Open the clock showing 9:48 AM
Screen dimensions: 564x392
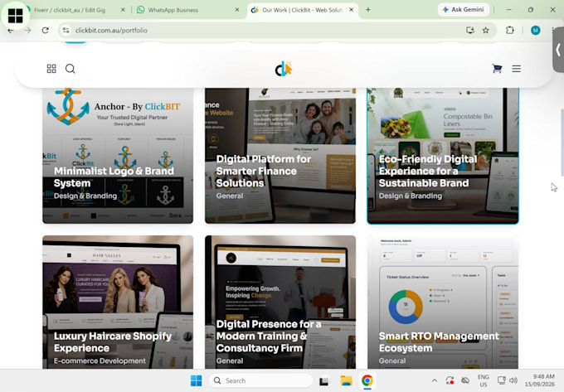pyautogui.click(x=539, y=380)
